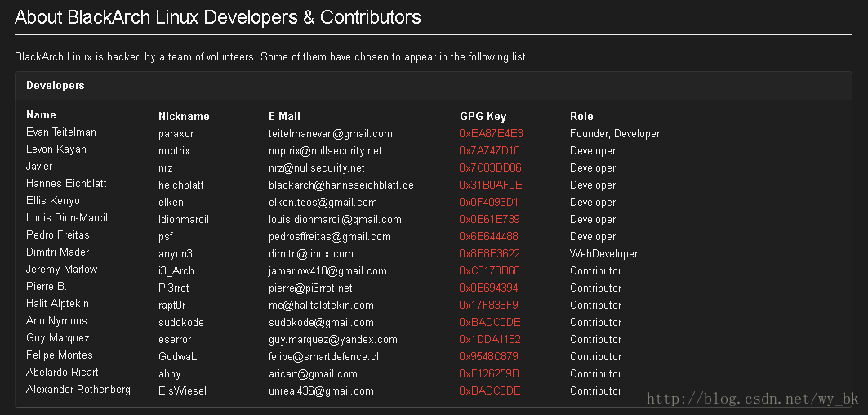868x415 pixels.
Task: Open GPG key link 0x7A747D10
Action: tap(489, 150)
